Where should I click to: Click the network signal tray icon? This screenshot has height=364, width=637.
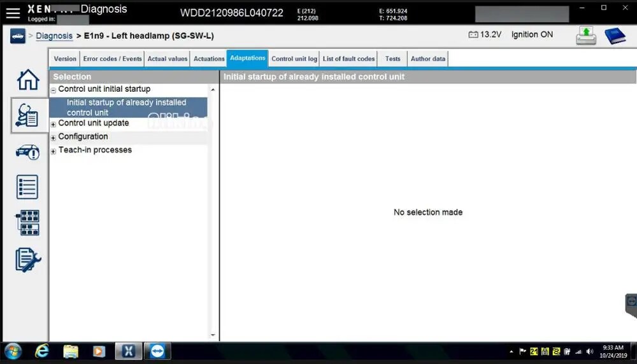[x=578, y=352]
